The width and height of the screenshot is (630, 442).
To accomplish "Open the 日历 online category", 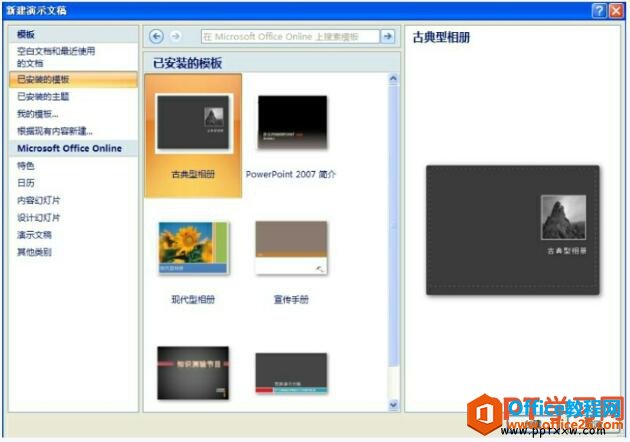I will coord(26,183).
